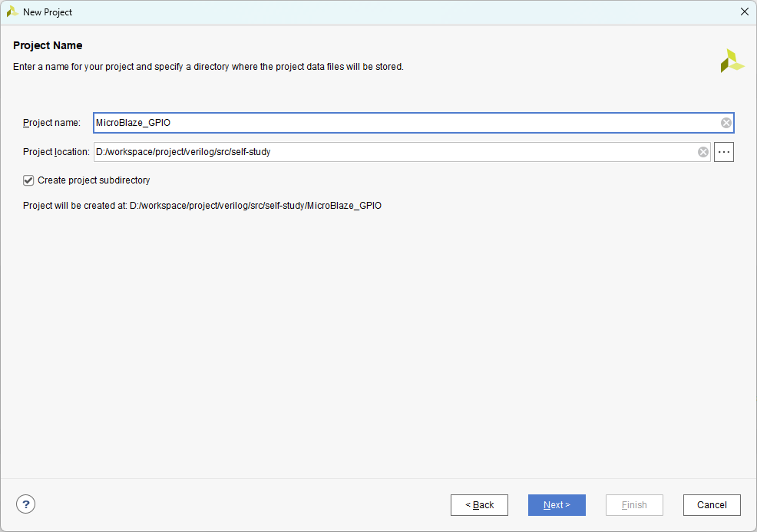Browse for project location with ellipsis button
This screenshot has height=532, width=757.
pos(724,152)
